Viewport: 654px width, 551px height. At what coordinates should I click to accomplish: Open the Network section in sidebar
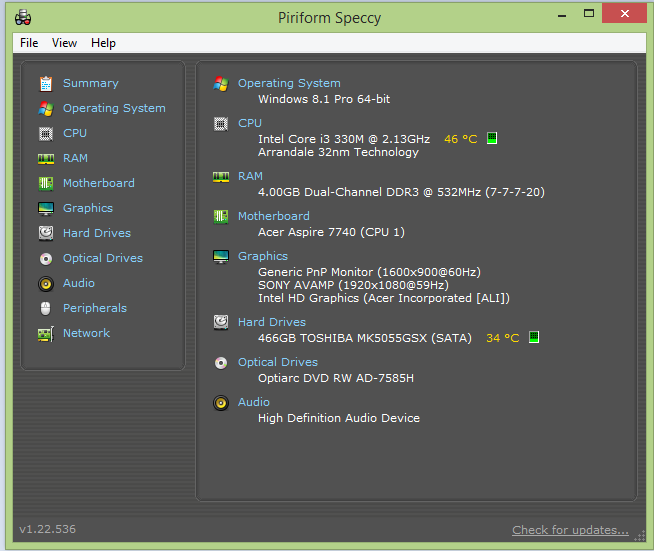pos(86,333)
